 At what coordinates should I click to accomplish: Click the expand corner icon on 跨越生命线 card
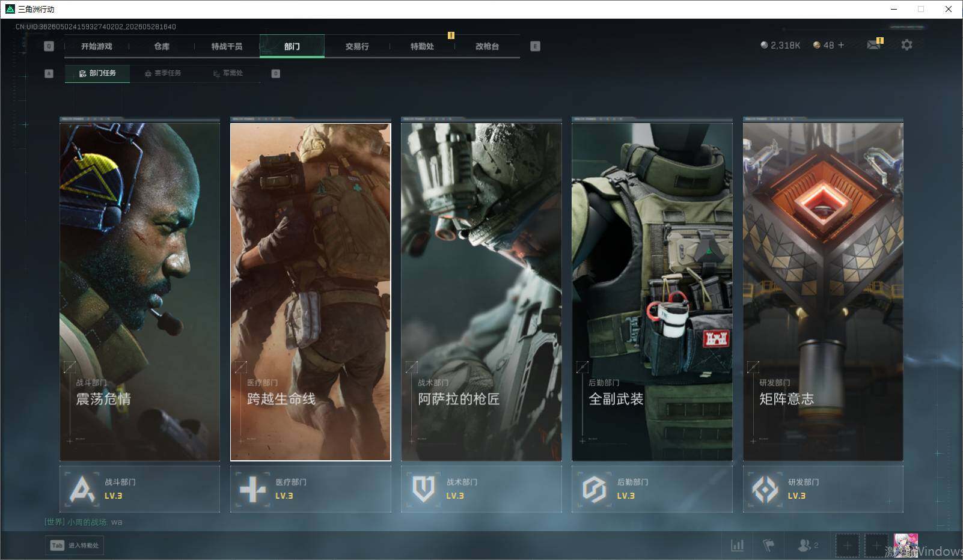coord(240,367)
